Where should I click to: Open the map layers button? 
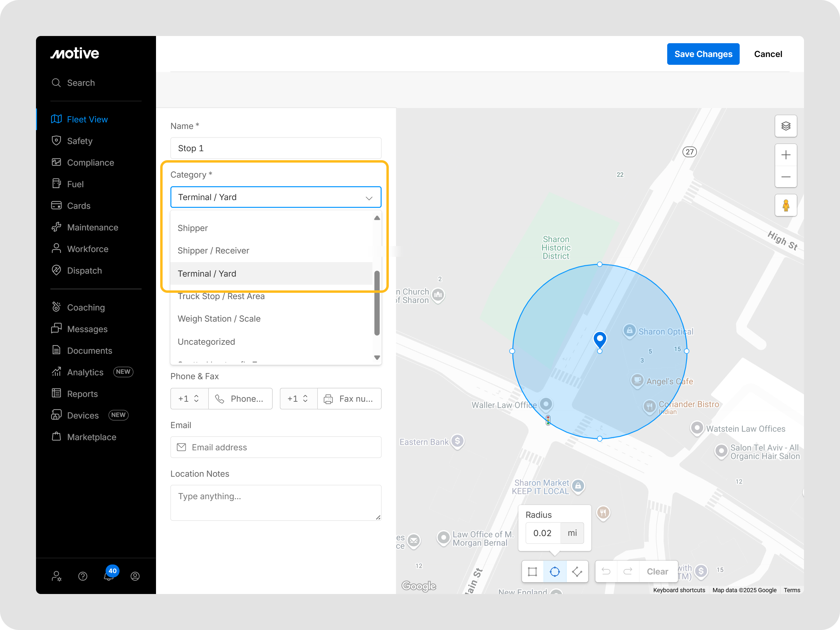(785, 126)
